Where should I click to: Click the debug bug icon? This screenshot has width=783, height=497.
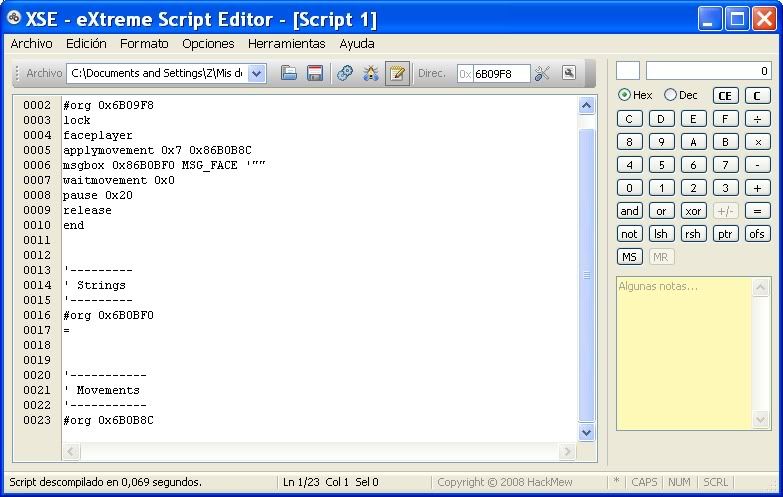(x=371, y=73)
